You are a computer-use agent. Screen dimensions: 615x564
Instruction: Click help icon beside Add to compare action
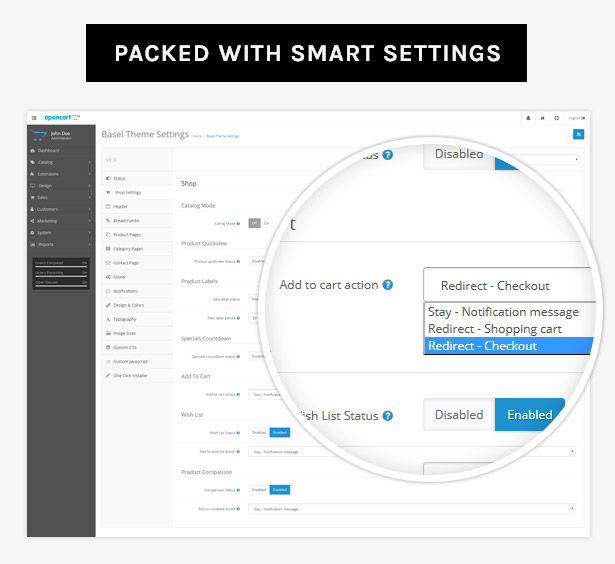pos(238,509)
